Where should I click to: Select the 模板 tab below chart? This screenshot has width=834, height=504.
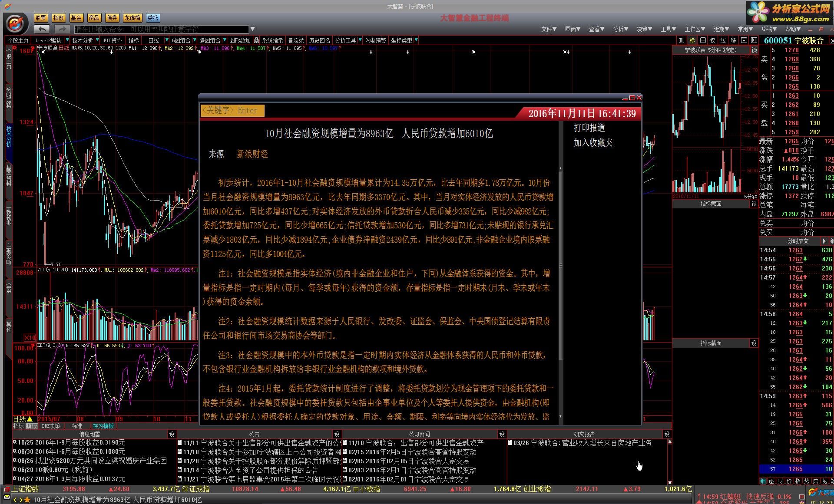[32, 426]
